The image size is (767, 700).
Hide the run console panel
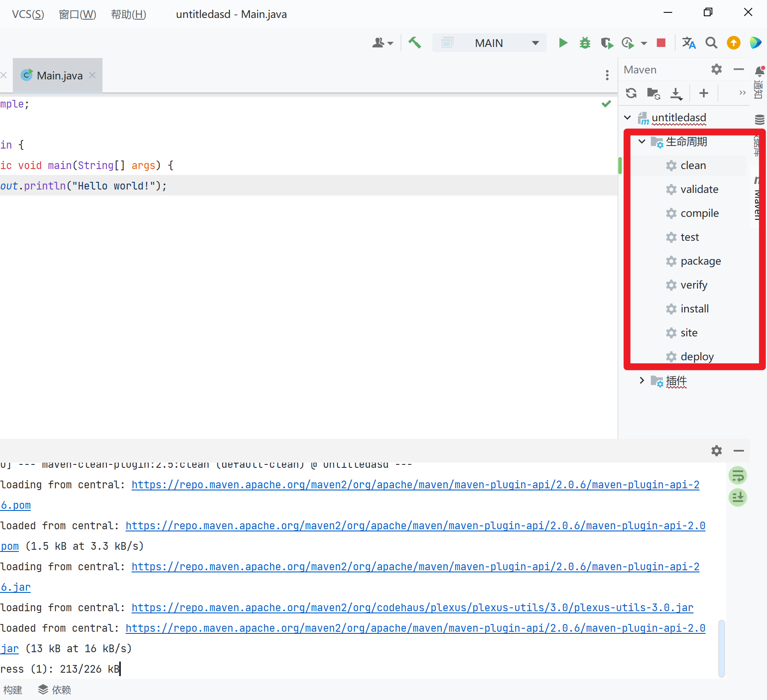coord(739,451)
